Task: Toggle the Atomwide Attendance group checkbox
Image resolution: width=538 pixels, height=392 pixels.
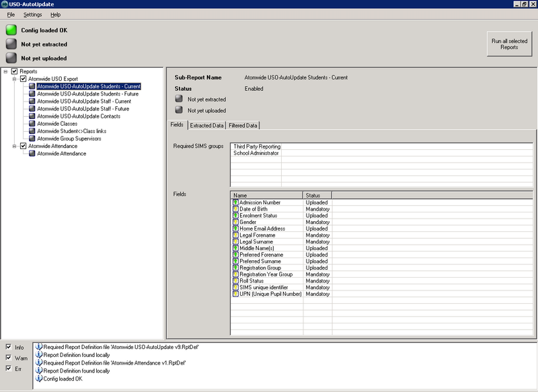Action: coord(23,146)
